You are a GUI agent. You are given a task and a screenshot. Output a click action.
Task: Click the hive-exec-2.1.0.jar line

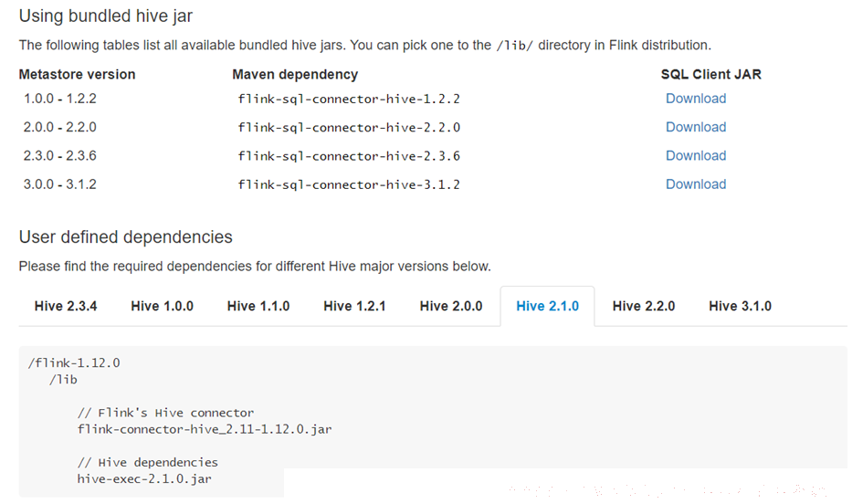144,479
